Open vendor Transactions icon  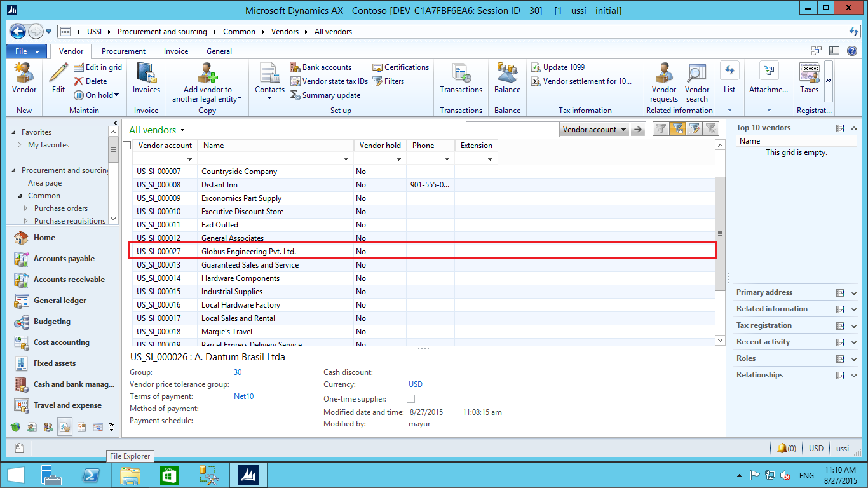tap(461, 72)
